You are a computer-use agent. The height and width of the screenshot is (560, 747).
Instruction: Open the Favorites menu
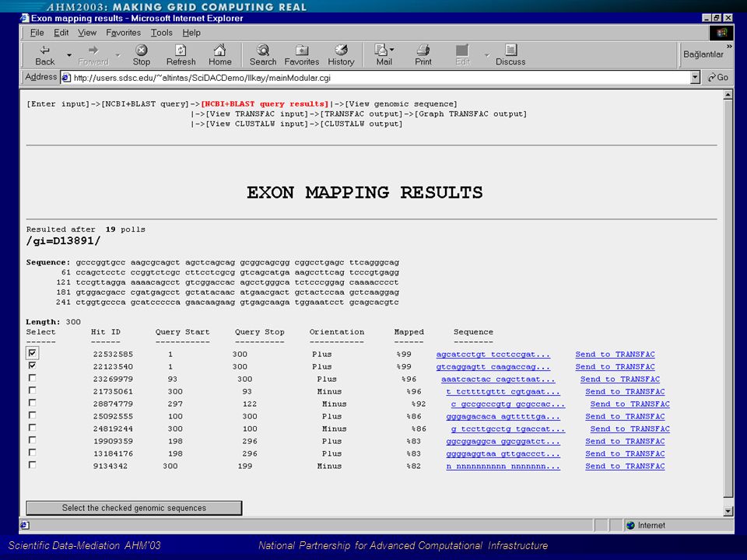tap(124, 33)
